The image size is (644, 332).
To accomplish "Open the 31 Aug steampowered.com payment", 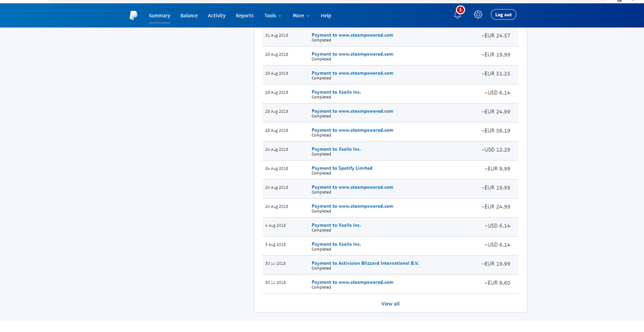I will click(352, 35).
